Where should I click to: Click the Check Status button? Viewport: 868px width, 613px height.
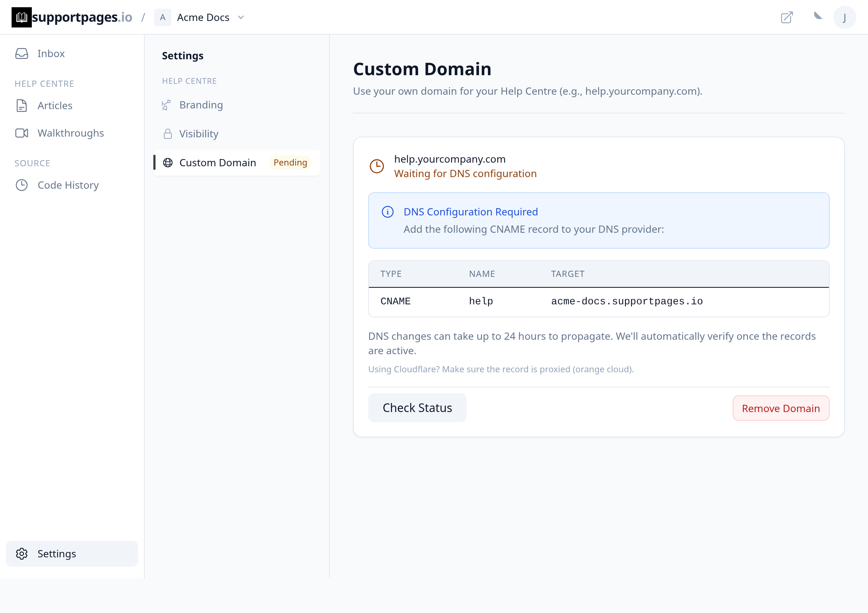click(x=417, y=408)
